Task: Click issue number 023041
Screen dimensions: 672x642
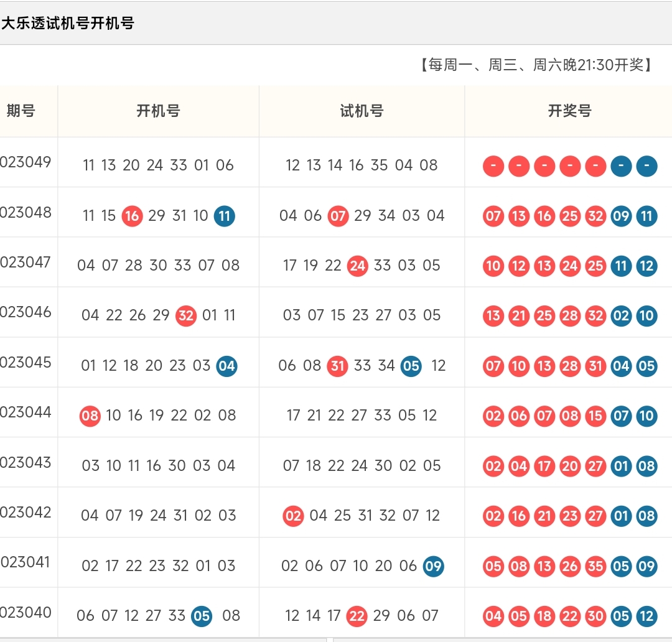Action: pyautogui.click(x=26, y=562)
